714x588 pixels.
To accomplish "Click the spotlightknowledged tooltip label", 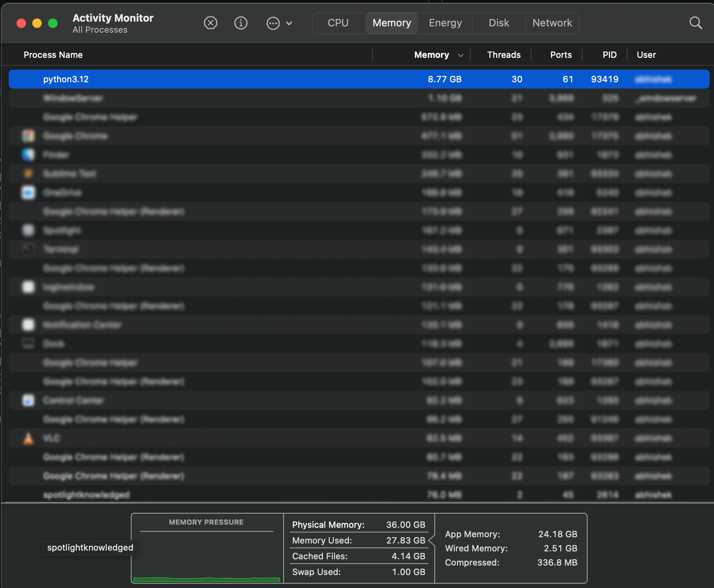I will pos(91,547).
